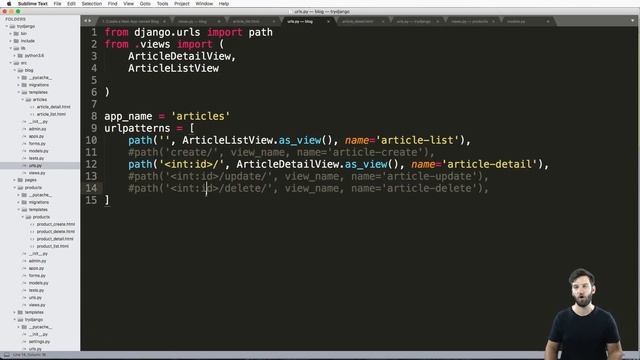Screen dimensions: 640x360
Task: Open views.py in the blog folder
Action: click(37, 173)
